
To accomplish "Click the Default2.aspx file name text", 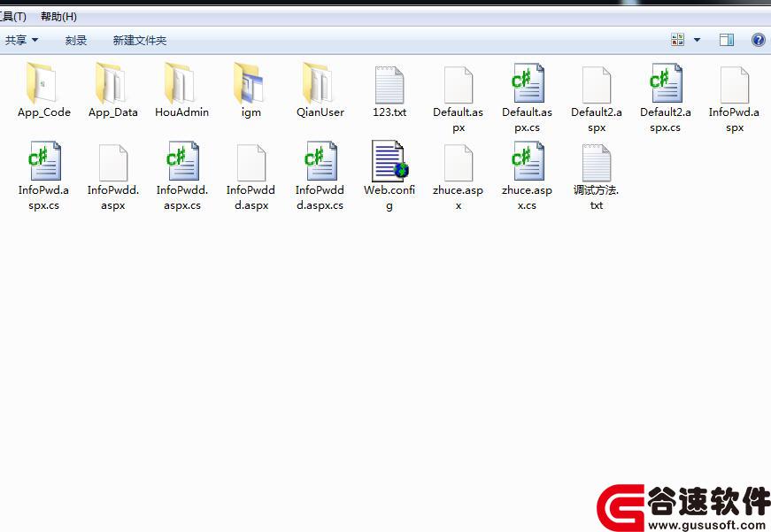I will click(x=597, y=120).
